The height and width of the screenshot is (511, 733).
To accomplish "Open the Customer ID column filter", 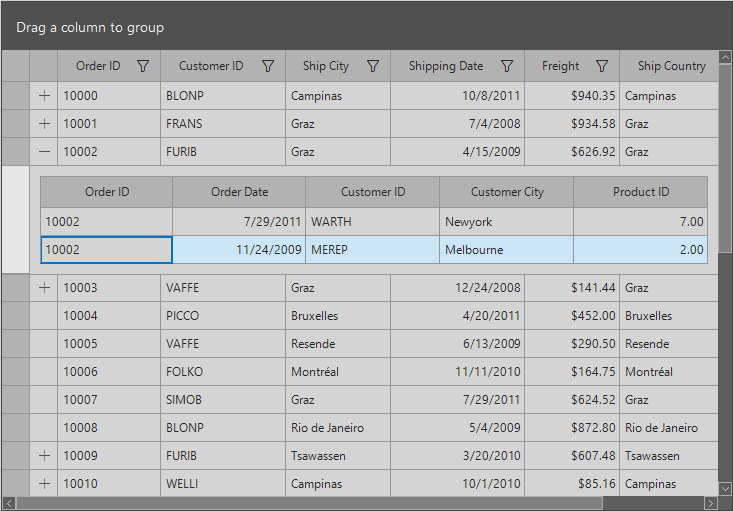I will (x=268, y=66).
